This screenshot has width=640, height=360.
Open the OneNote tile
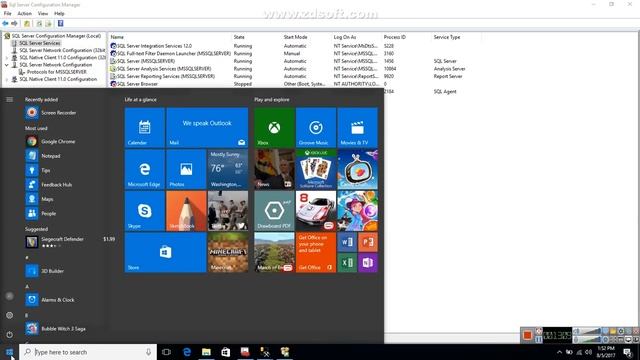click(368, 262)
